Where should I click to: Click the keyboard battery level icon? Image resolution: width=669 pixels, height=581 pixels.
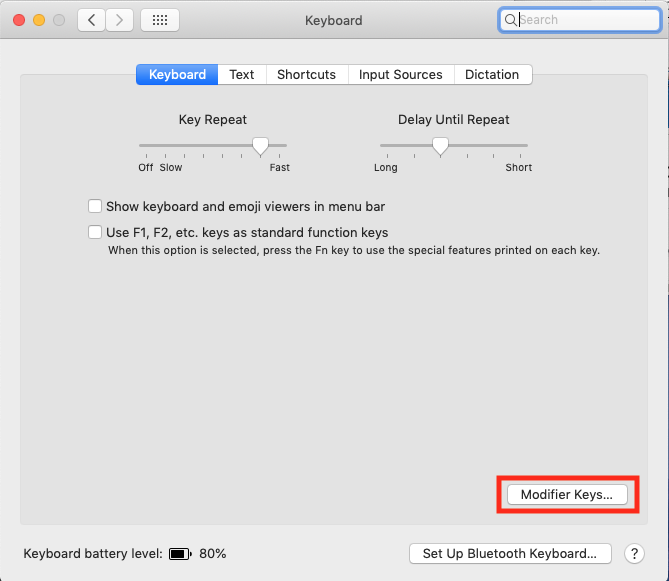(x=180, y=553)
